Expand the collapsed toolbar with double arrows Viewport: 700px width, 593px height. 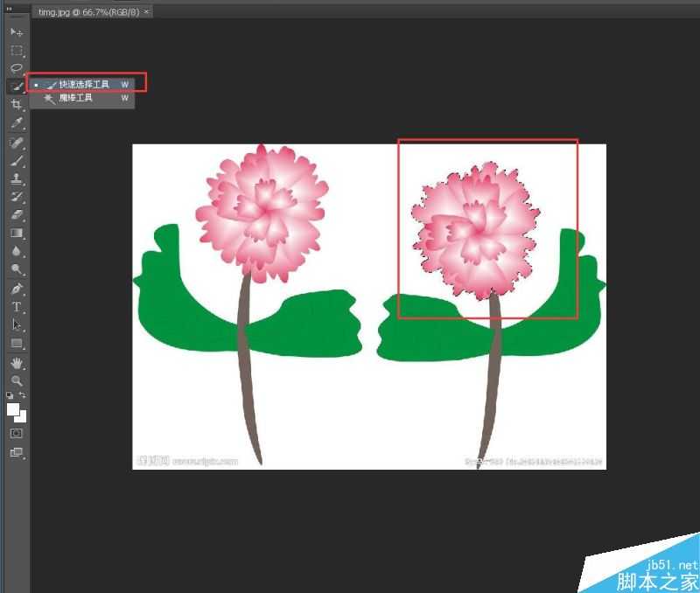point(10,10)
